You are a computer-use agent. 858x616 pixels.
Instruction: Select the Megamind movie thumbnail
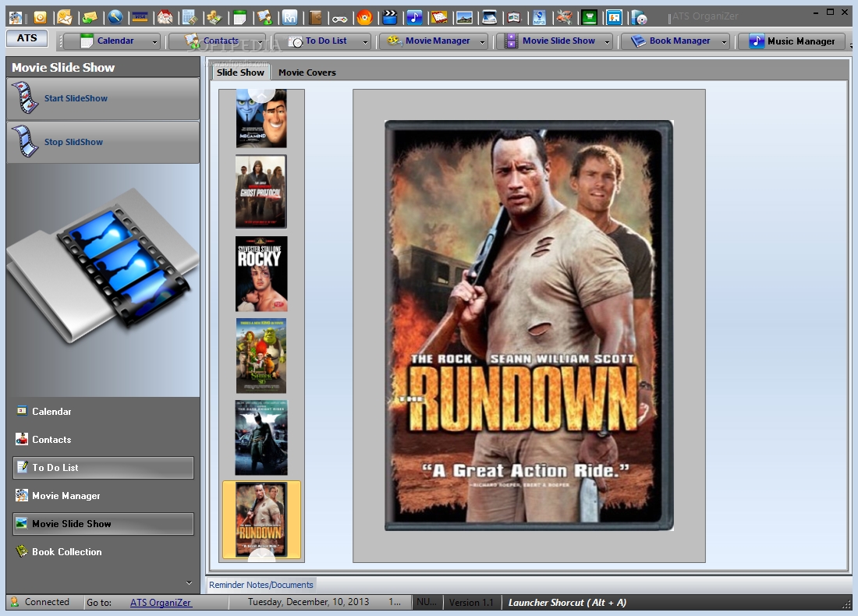click(261, 119)
